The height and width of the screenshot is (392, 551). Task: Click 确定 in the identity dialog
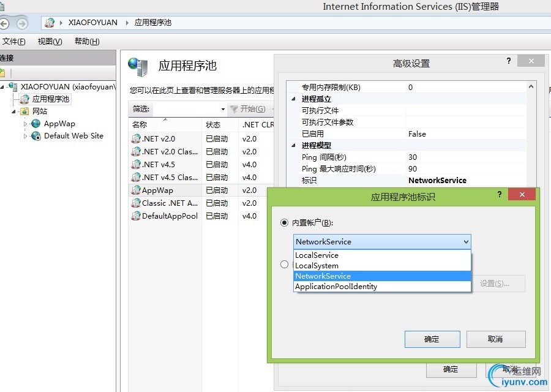click(432, 339)
